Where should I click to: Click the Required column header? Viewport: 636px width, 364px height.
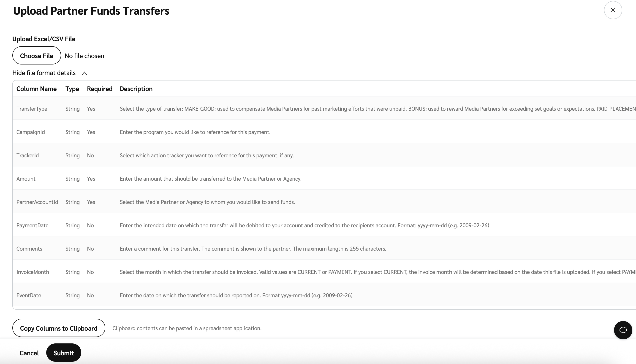tap(100, 89)
